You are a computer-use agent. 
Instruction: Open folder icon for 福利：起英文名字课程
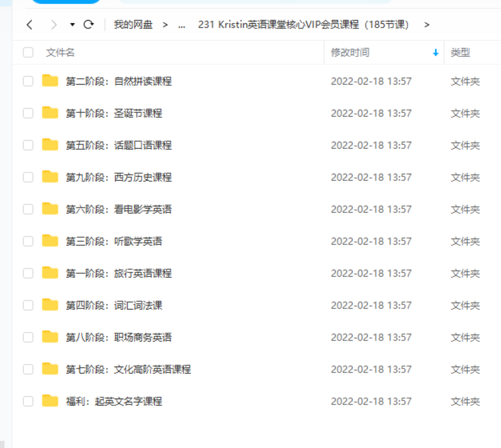50,401
